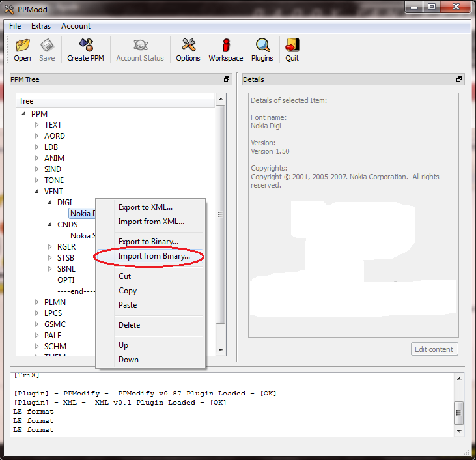476x460 pixels.
Task: Click the log panel scrollbar thumb
Action: click(x=458, y=412)
